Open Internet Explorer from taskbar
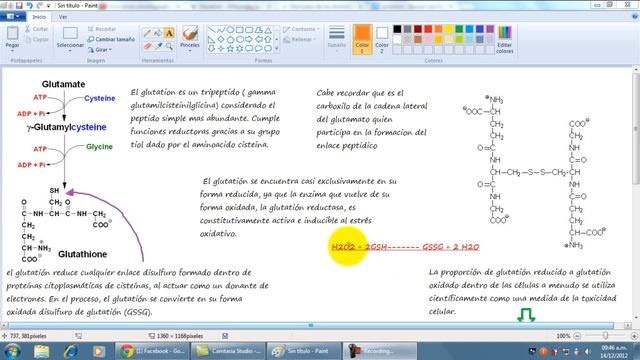Screen dimensions: 640x360 pyautogui.click(x=70, y=351)
